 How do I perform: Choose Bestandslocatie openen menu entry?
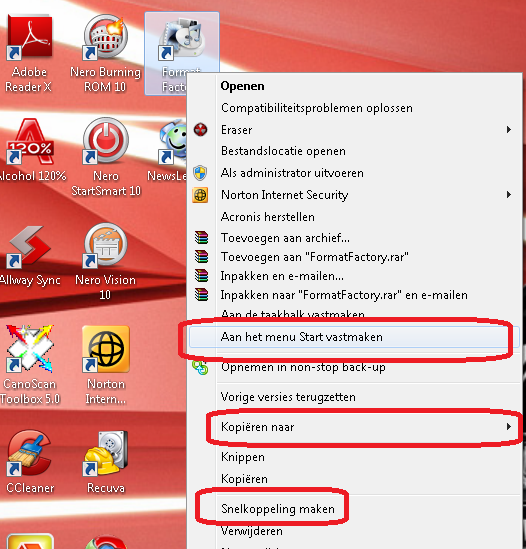283,151
